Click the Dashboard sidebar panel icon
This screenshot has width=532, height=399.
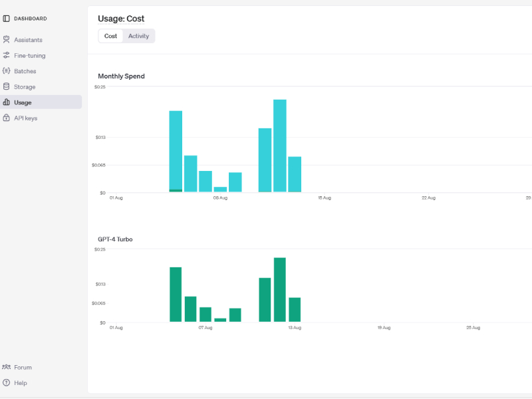tap(7, 19)
